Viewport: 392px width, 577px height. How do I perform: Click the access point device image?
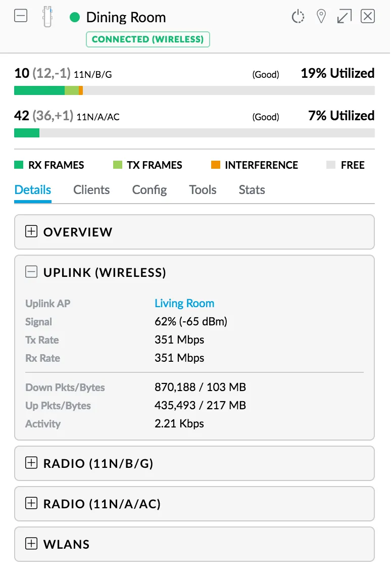[x=47, y=17]
